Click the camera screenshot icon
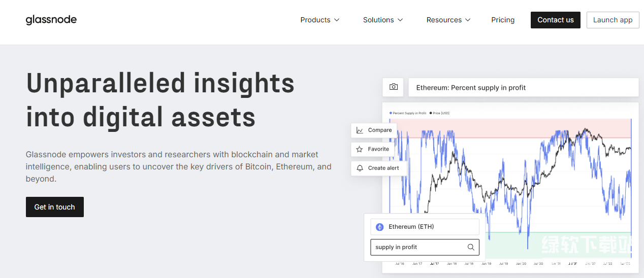644x278 pixels. (393, 87)
